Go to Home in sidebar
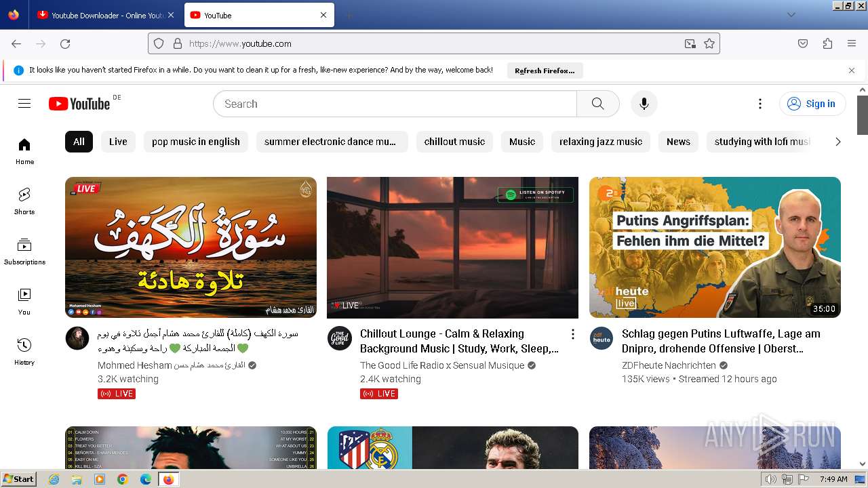 [x=24, y=151]
